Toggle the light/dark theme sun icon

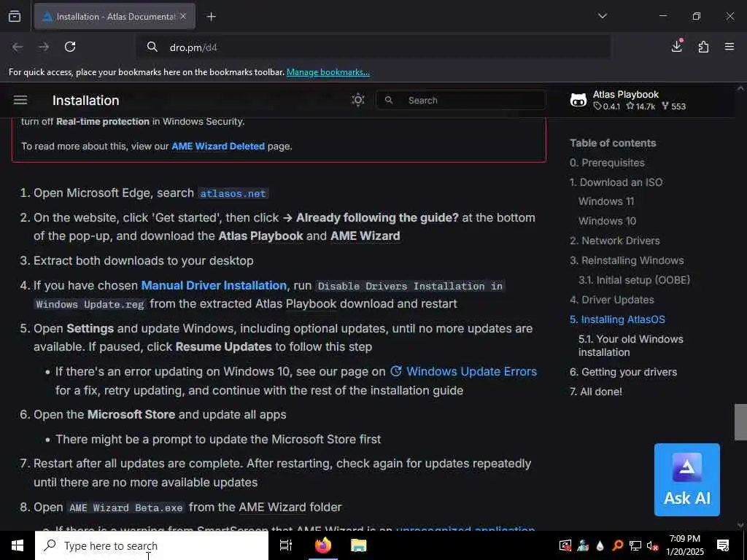[x=357, y=100]
